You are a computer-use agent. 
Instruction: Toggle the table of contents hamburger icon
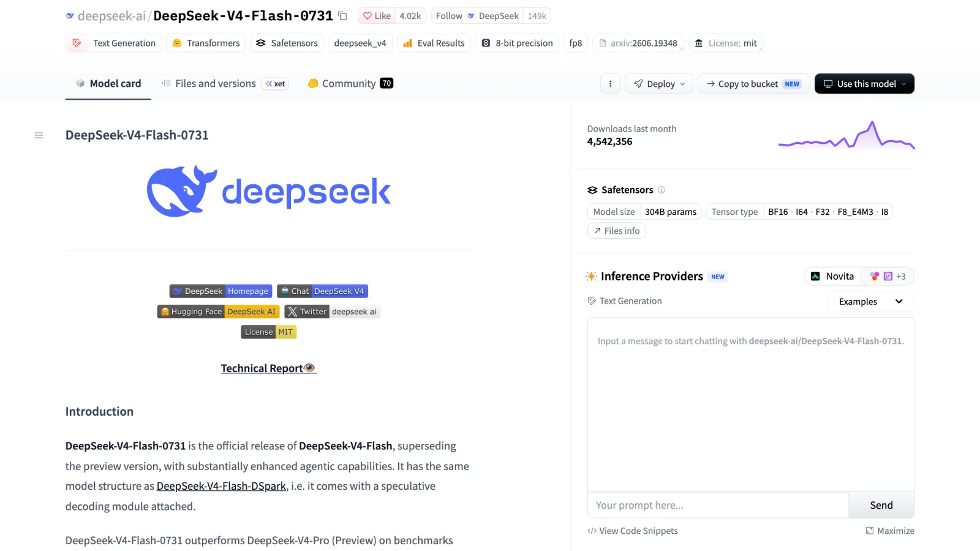(39, 135)
